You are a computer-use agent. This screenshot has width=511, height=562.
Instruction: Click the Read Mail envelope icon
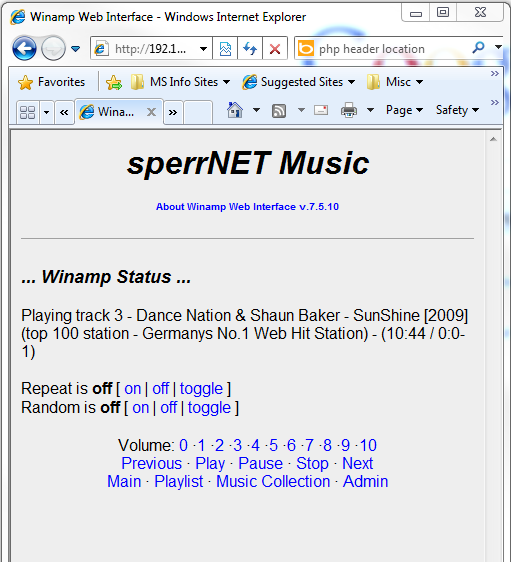tap(321, 110)
